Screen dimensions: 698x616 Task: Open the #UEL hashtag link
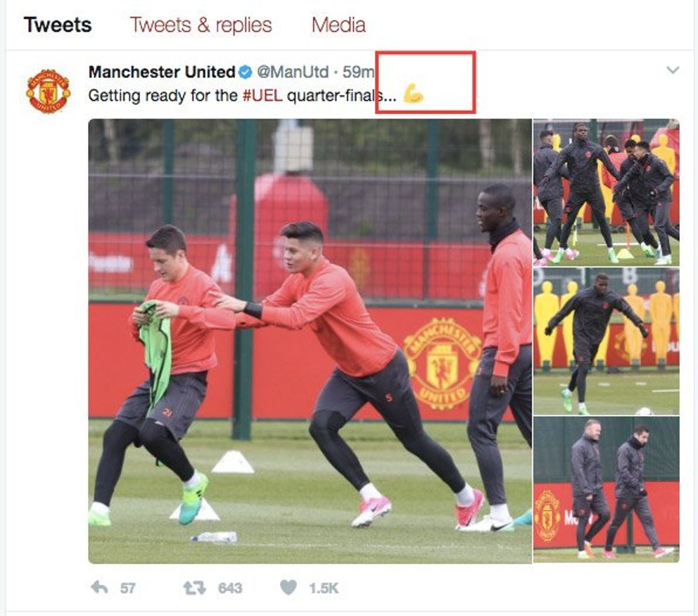click(x=262, y=95)
